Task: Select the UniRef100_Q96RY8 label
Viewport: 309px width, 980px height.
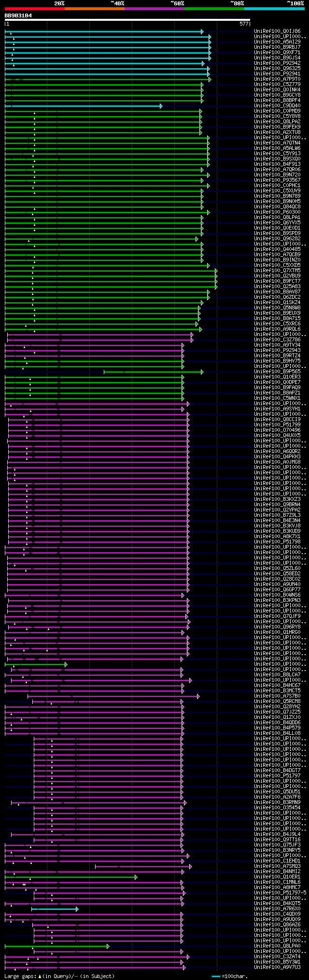Action: [x=277, y=627]
